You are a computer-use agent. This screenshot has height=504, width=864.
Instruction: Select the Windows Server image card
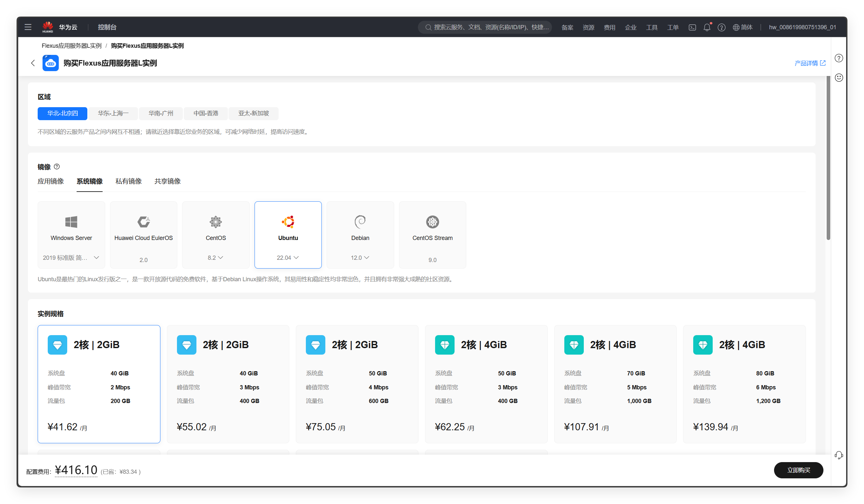point(71,235)
